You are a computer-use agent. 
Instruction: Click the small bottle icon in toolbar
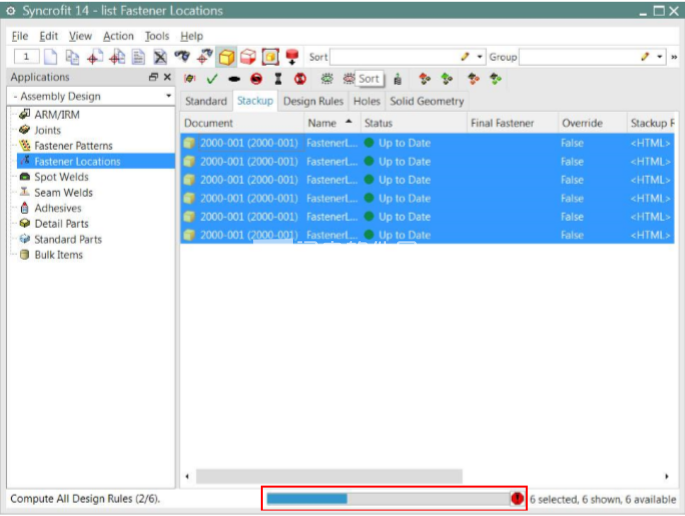pyautogui.click(x=398, y=79)
